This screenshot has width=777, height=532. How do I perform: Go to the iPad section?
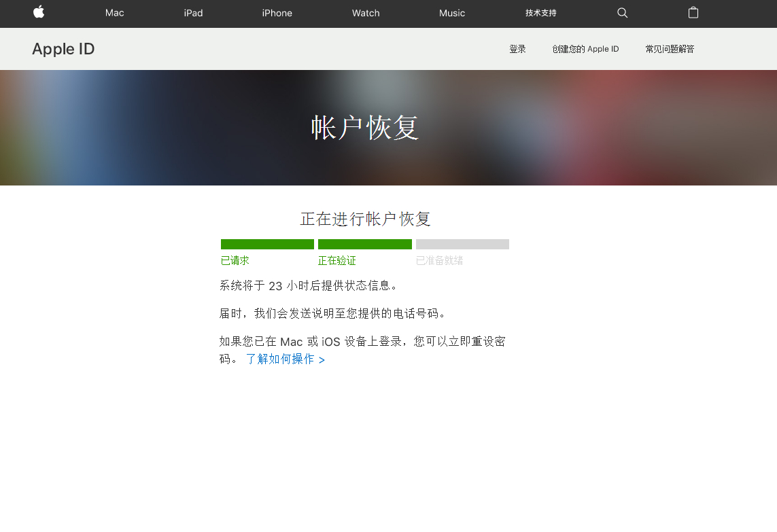click(x=193, y=13)
